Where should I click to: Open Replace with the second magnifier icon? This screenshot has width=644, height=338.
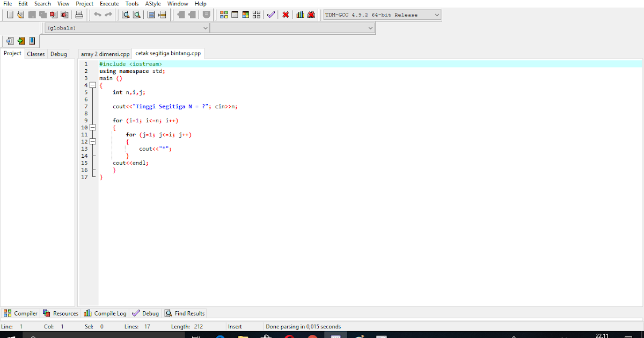point(136,14)
